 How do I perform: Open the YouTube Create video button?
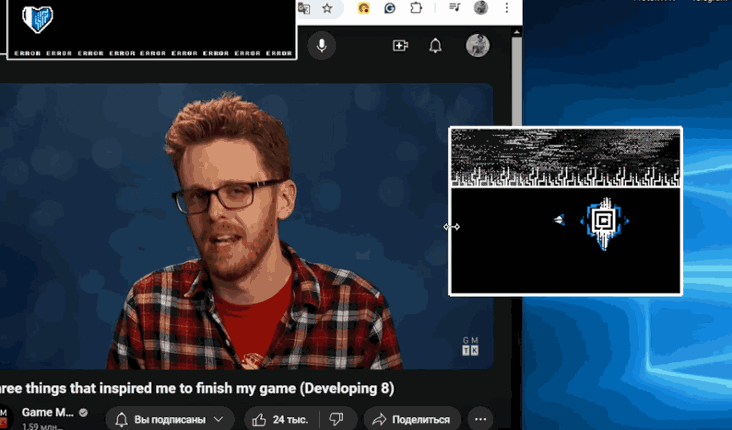coord(400,46)
